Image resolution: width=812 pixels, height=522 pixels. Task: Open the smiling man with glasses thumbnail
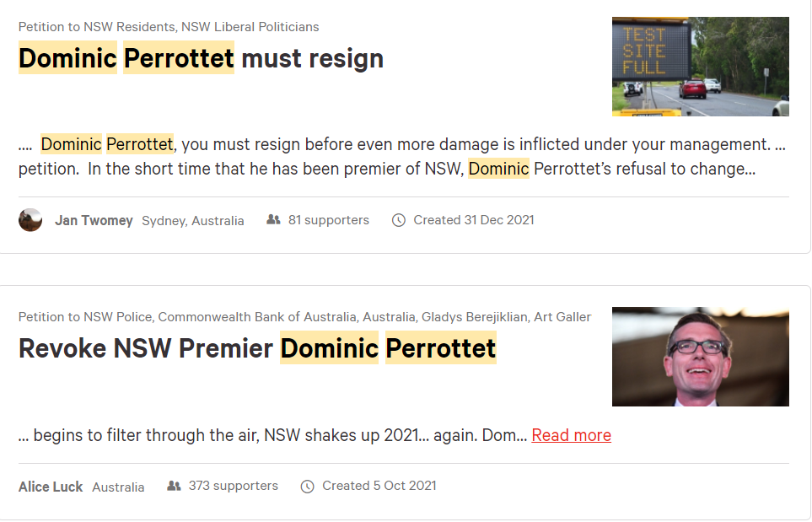click(x=700, y=356)
